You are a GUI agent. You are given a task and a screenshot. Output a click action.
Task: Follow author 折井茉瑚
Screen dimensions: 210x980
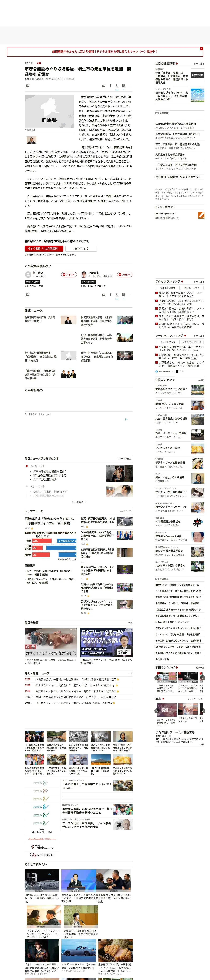click(x=69, y=274)
